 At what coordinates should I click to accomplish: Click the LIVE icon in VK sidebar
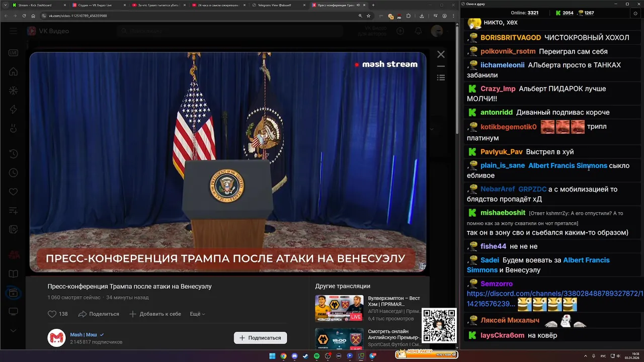[x=13, y=53]
